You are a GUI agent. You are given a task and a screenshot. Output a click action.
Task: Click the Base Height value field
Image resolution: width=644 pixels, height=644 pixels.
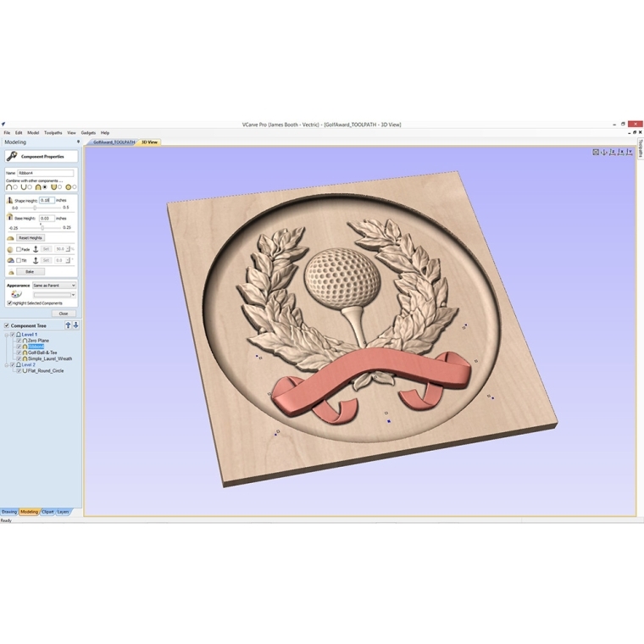[47, 218]
